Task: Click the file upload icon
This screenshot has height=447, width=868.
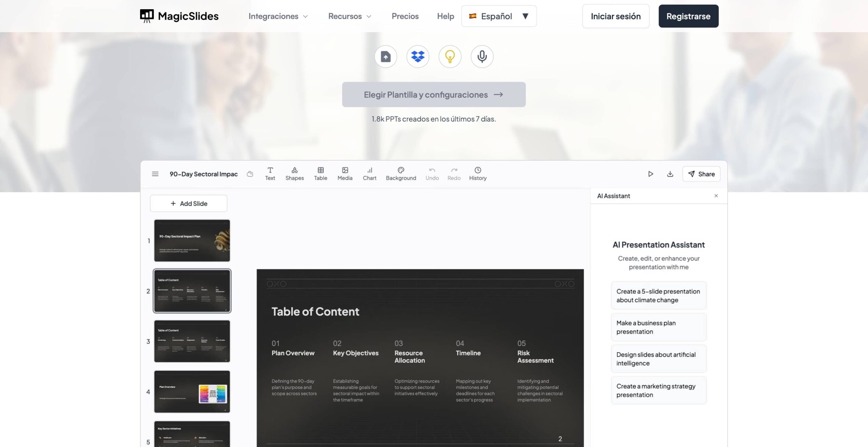Action: tap(386, 56)
